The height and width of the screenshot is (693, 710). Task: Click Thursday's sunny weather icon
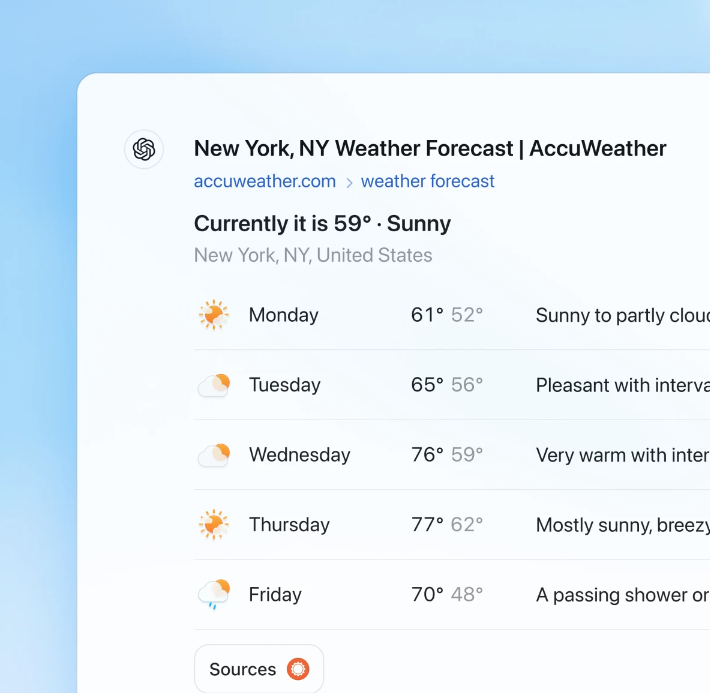click(214, 525)
